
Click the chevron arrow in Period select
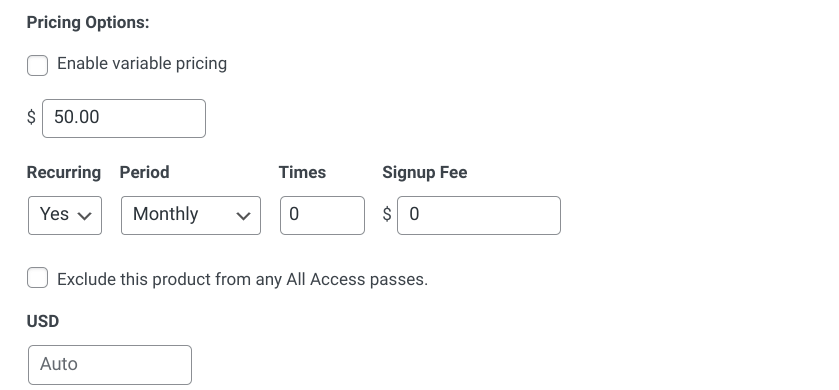[243, 216]
